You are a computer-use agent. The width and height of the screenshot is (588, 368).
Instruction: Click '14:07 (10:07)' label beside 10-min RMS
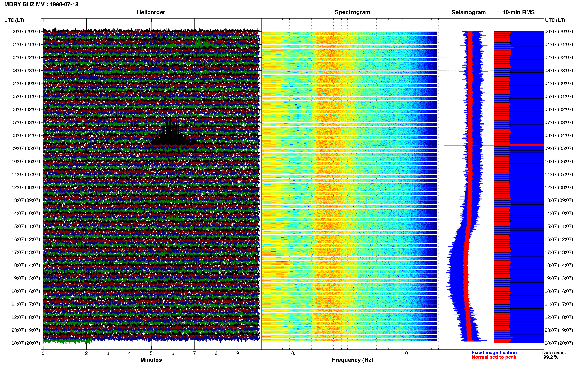(559, 213)
